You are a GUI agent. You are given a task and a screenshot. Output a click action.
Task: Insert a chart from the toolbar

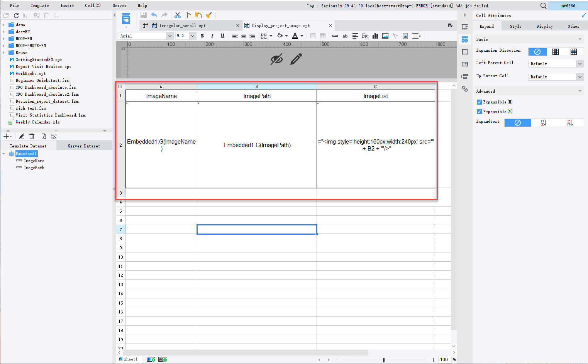pos(375,36)
